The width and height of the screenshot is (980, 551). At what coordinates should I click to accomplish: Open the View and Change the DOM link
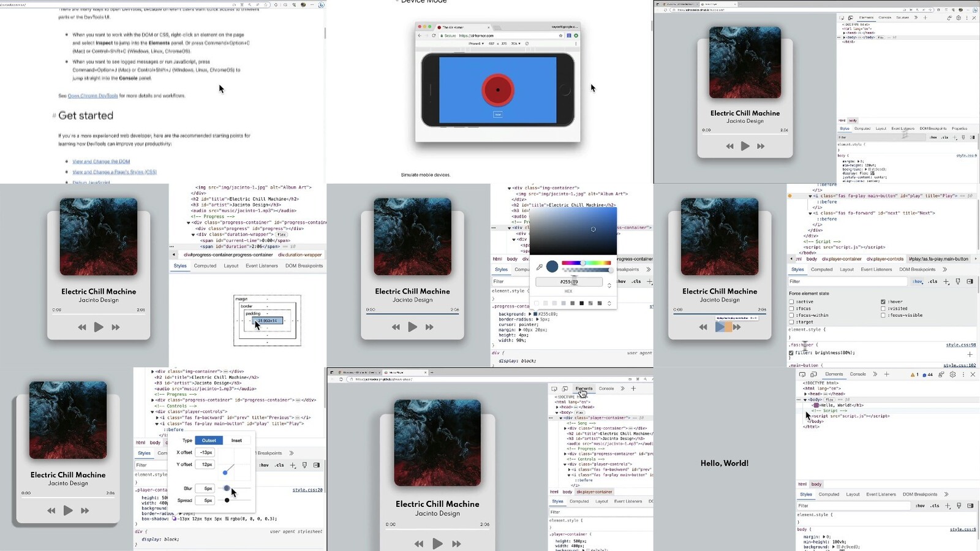click(101, 162)
